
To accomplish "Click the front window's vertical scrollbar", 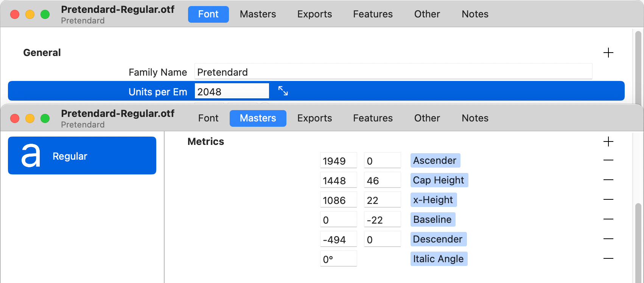I will tap(638, 243).
